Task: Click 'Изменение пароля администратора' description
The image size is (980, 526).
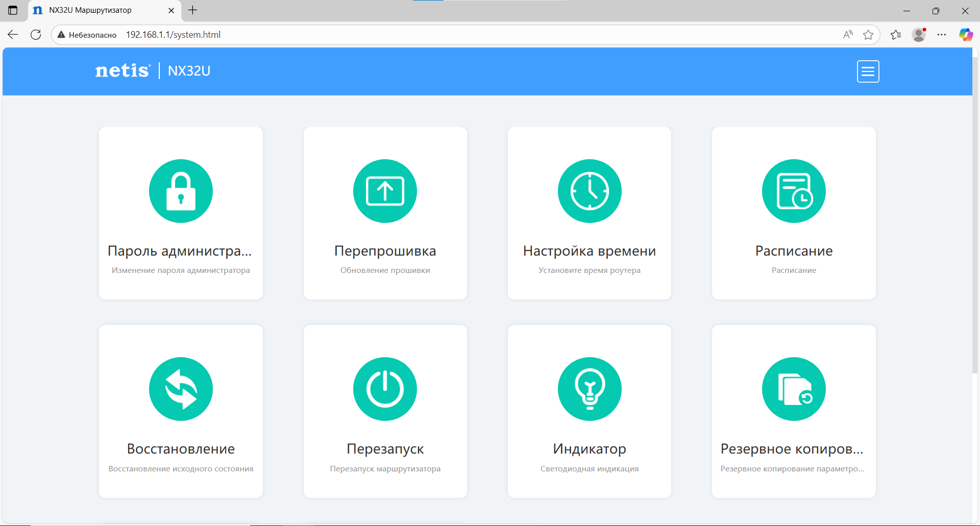Action: 181,270
